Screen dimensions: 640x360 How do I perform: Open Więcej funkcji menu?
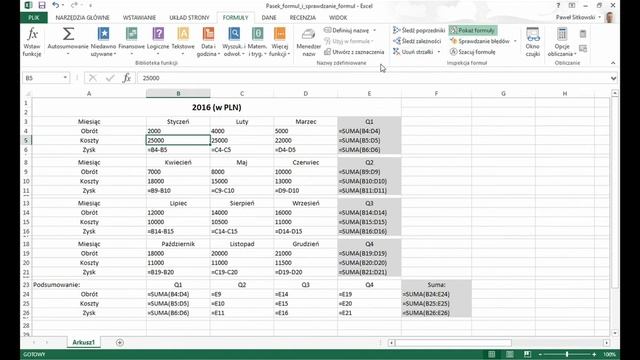click(x=280, y=41)
